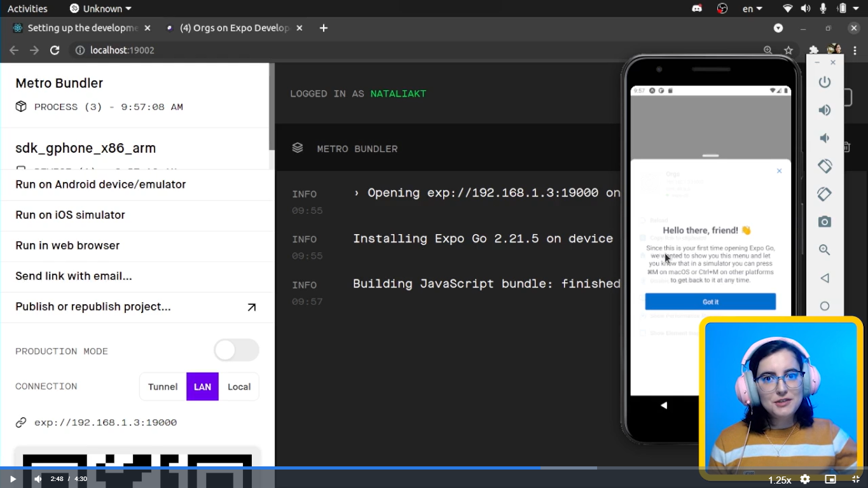Activate the emulator zoom magnifier icon
The image size is (868, 488).
(825, 250)
